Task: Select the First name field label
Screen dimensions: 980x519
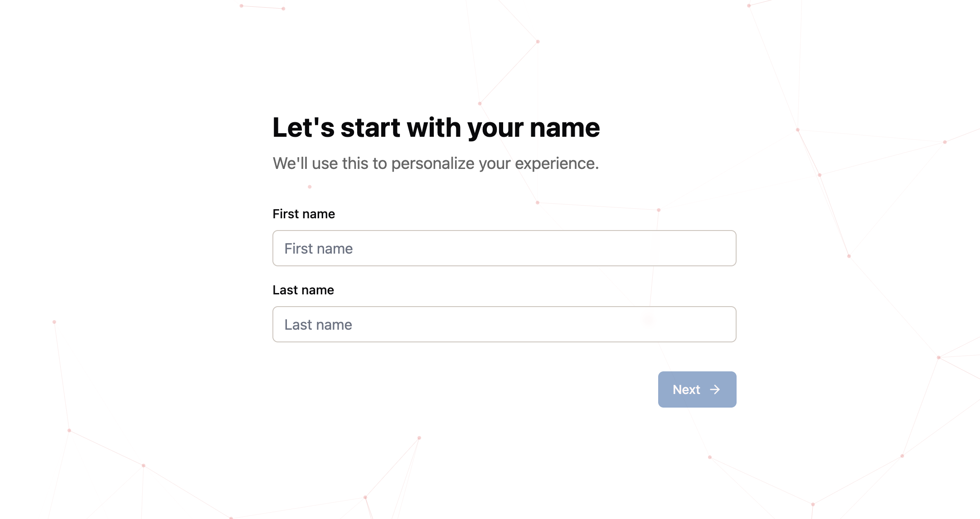Action: tap(303, 213)
